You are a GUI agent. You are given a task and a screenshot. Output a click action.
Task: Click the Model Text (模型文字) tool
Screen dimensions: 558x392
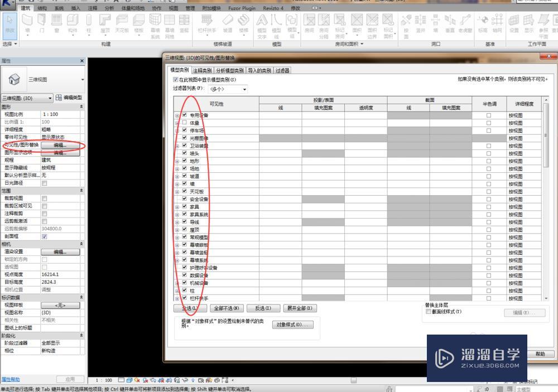coord(262,26)
